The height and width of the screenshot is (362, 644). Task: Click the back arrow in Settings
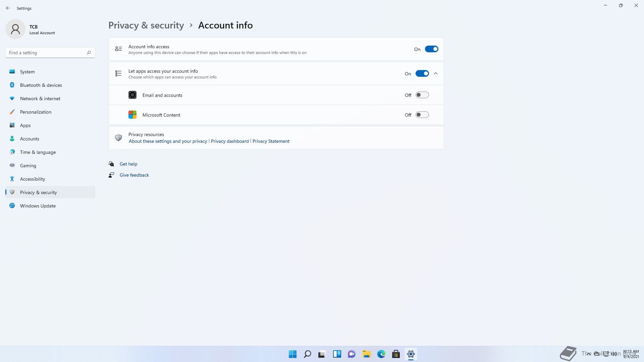8,8
